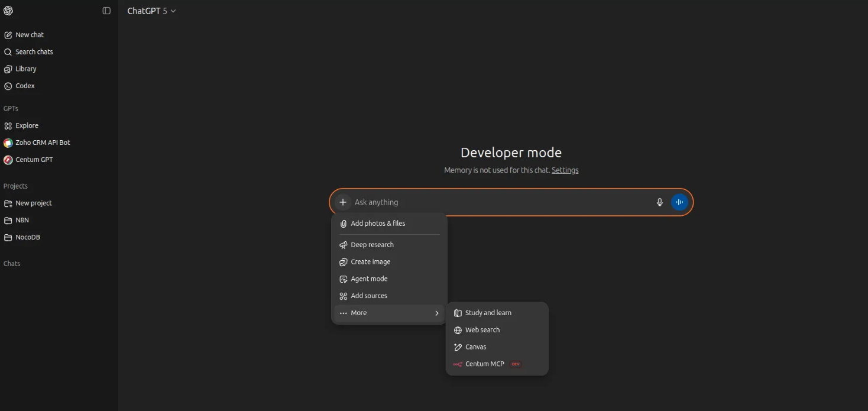Screen dimensions: 868x411
Task: Click the NocoDB folder icon
Action: pyautogui.click(x=8, y=237)
